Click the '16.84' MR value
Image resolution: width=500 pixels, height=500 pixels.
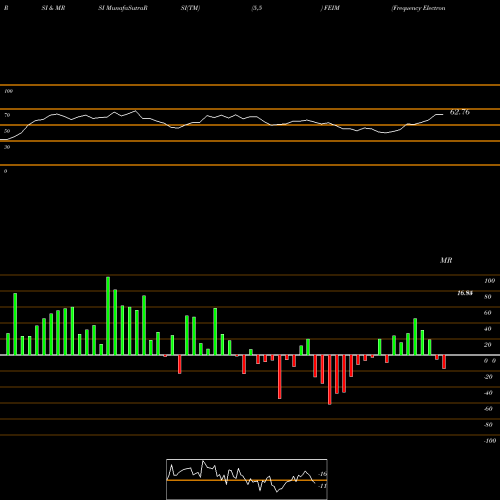point(465,293)
